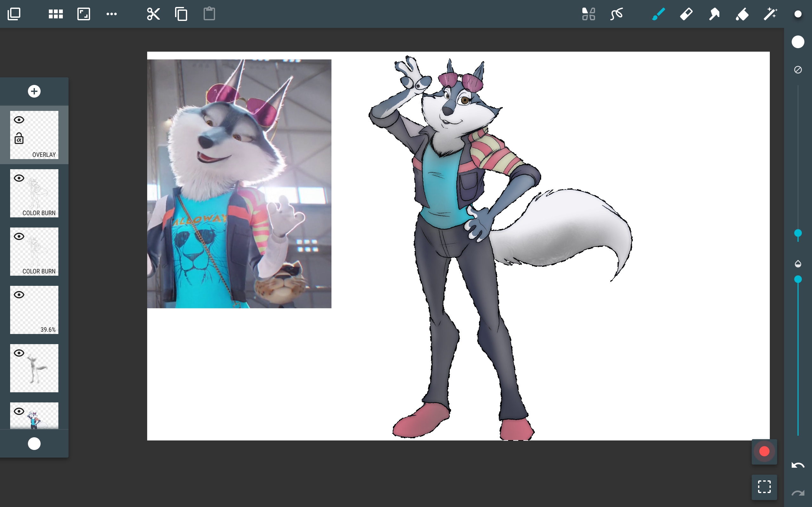Open the gallery grid view
This screenshot has width=812, height=507.
tap(56, 14)
